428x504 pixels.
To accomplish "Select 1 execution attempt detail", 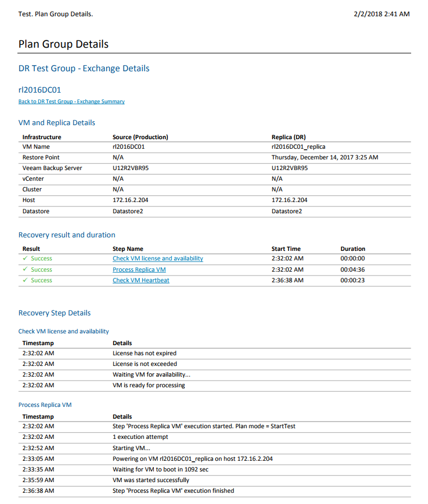I will [140, 437].
